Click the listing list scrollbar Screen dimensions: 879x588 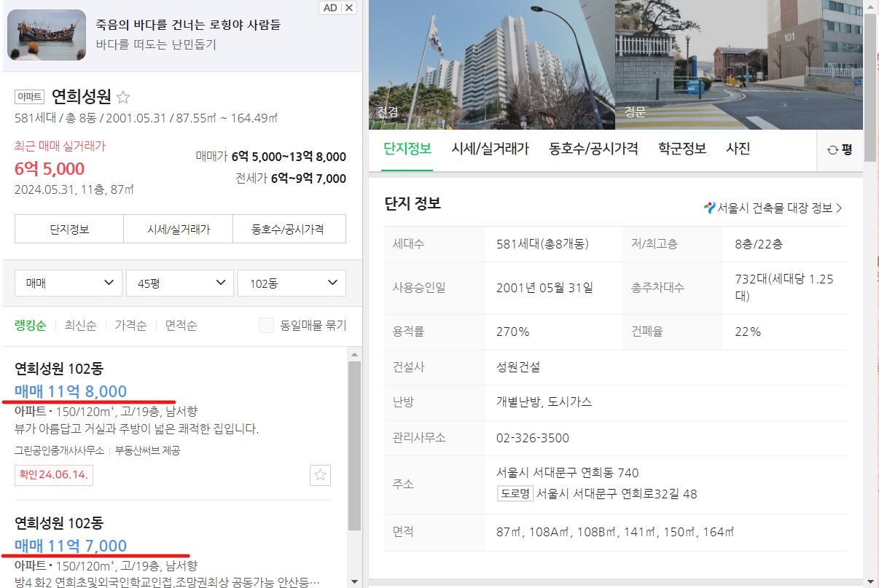[x=354, y=446]
